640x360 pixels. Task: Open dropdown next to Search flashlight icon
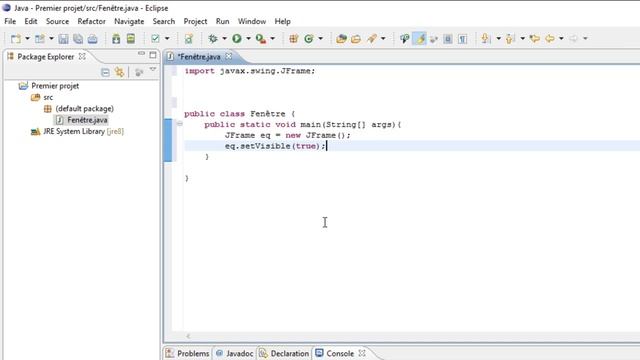point(383,39)
